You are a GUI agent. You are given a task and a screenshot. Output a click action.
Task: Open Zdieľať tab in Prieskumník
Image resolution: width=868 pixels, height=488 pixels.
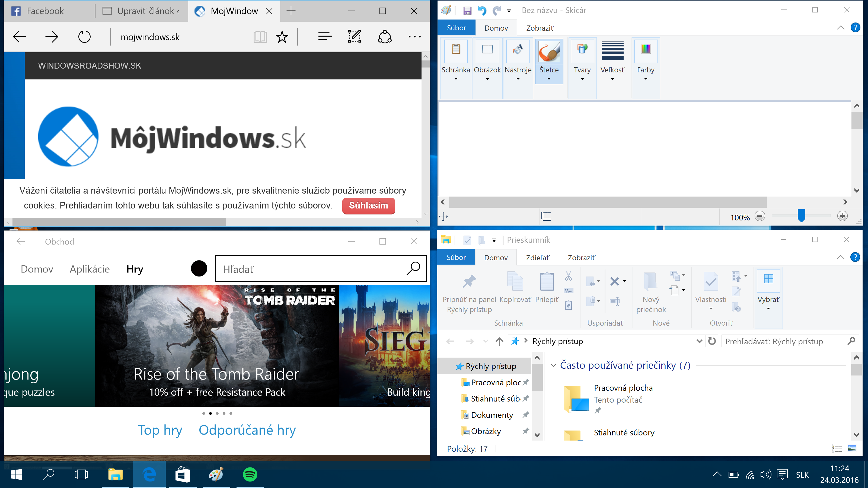point(537,258)
